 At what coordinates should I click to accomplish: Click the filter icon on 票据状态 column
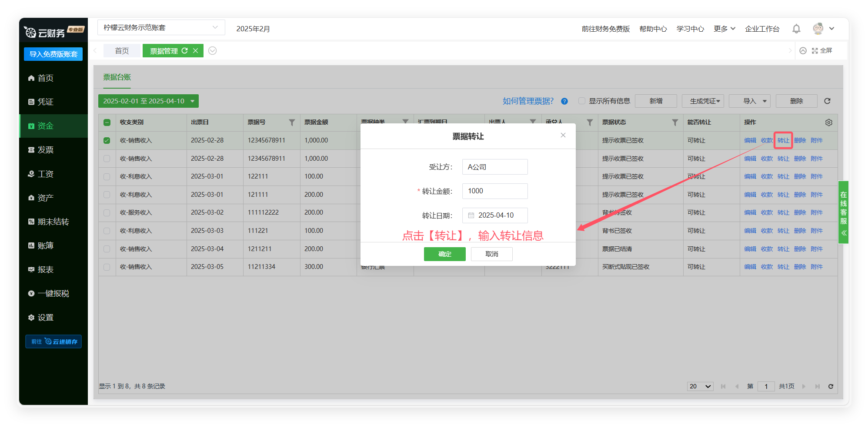point(675,123)
